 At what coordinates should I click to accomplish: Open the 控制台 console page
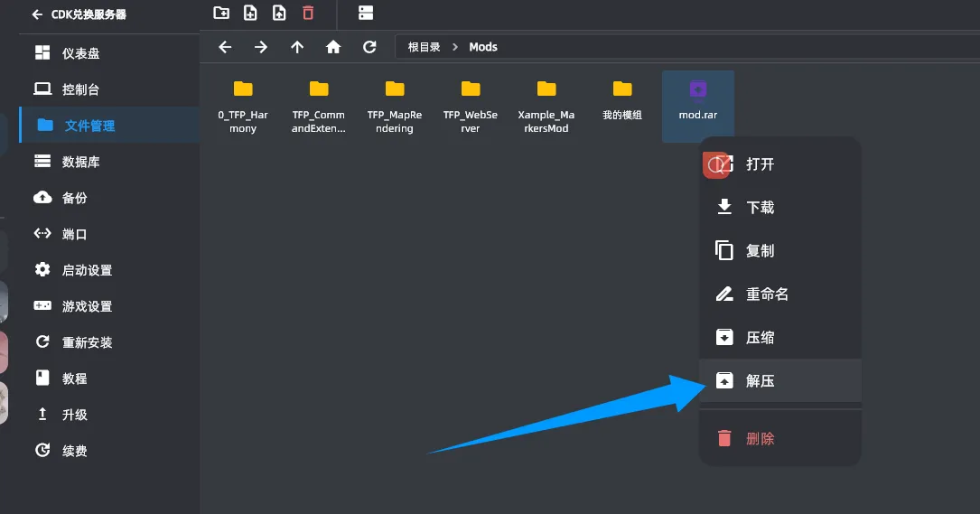click(x=109, y=89)
